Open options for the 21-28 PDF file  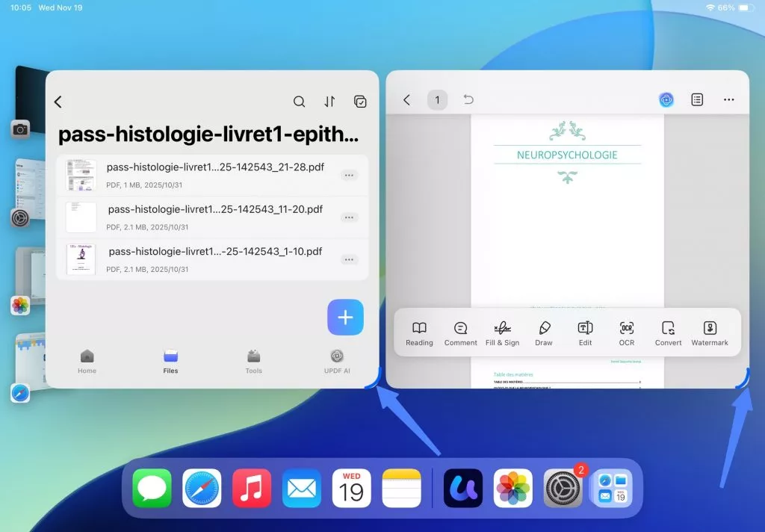tap(349, 175)
